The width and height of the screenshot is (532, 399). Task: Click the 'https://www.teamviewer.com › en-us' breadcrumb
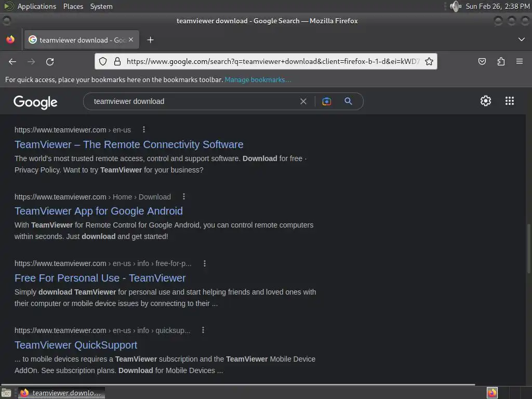(x=73, y=130)
